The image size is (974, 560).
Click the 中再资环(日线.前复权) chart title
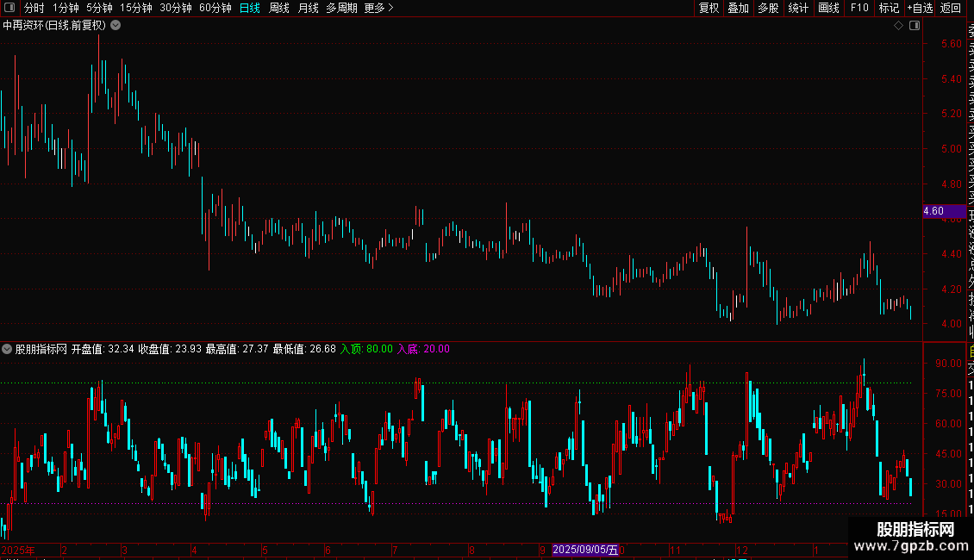tap(54, 26)
